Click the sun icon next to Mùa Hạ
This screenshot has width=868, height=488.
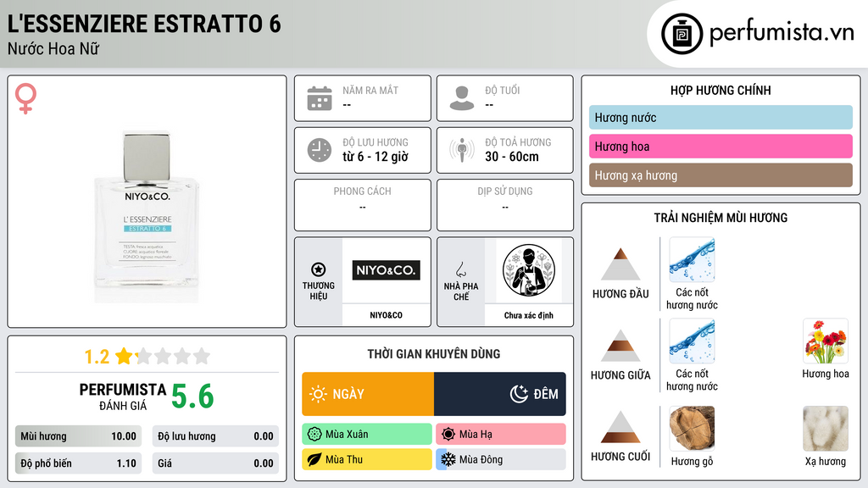(x=448, y=435)
